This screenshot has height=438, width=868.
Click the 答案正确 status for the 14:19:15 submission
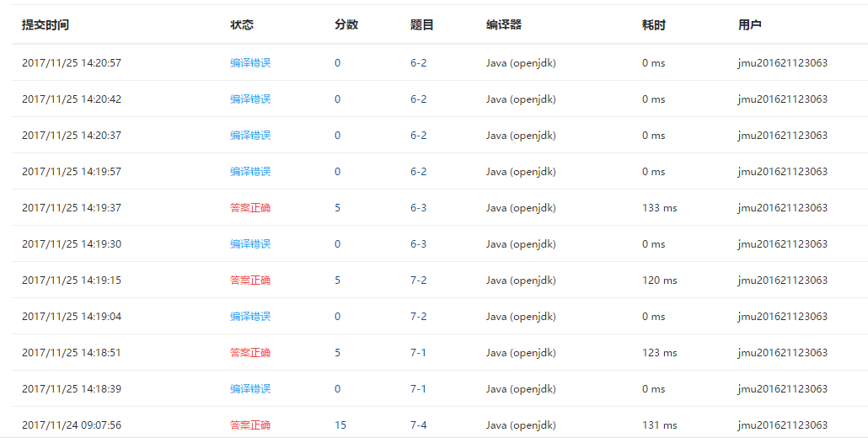[250, 280]
